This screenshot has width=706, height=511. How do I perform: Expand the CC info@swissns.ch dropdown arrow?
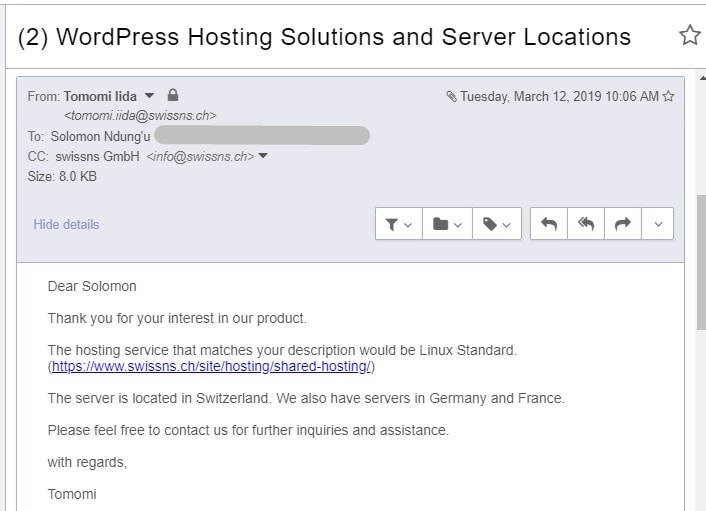pos(263,156)
